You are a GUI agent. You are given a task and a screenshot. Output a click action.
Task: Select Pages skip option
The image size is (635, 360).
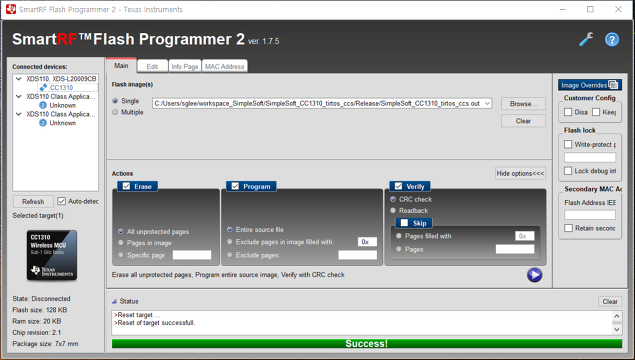pyautogui.click(x=399, y=249)
